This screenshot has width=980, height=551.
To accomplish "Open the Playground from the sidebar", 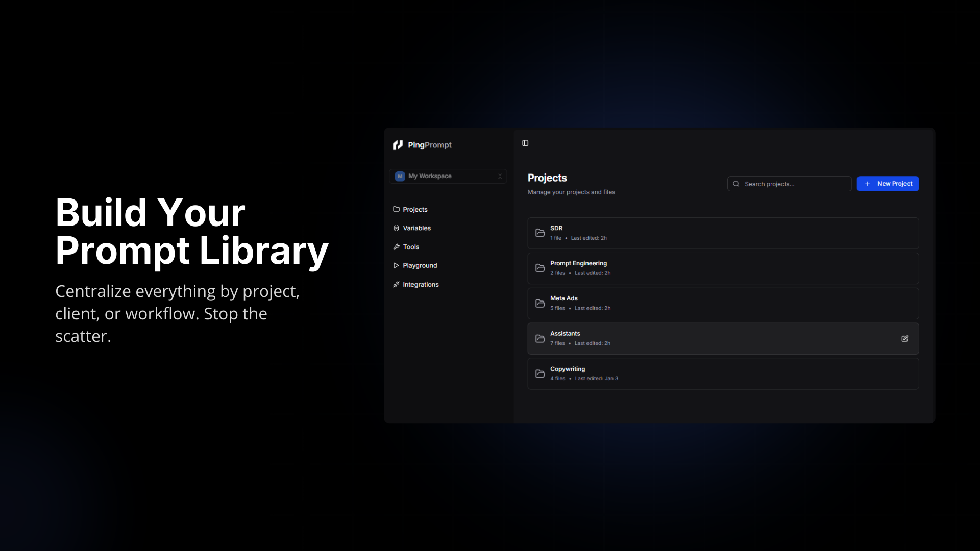I will 420,265.
